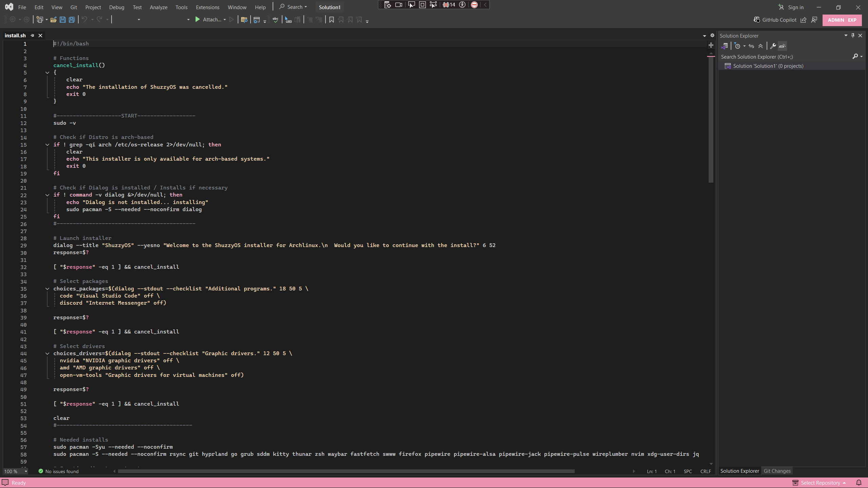Image resolution: width=868 pixels, height=488 pixels.
Task: Click the New Project toolbar icon
Action: pyautogui.click(x=40, y=20)
